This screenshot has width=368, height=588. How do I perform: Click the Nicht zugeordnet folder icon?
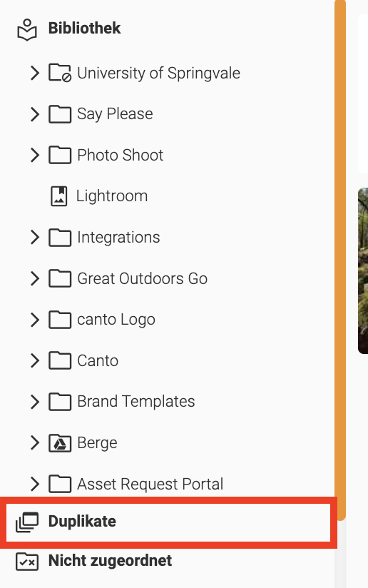(x=27, y=562)
